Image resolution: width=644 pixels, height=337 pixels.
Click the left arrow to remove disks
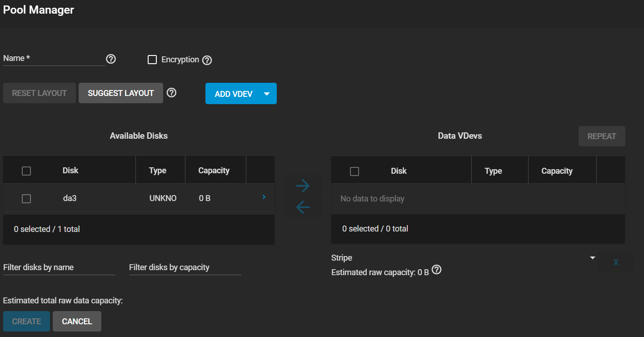[x=303, y=207]
